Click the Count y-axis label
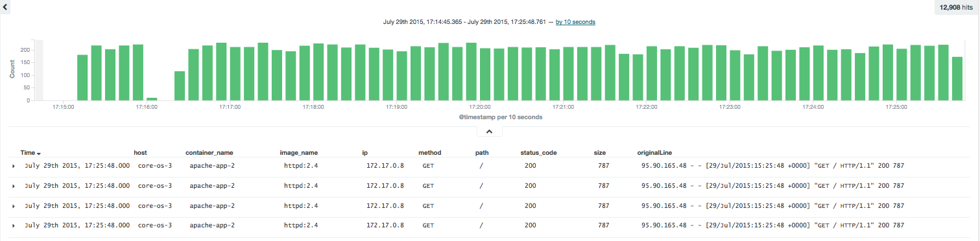Viewport: 980px width, 241px height. point(12,70)
